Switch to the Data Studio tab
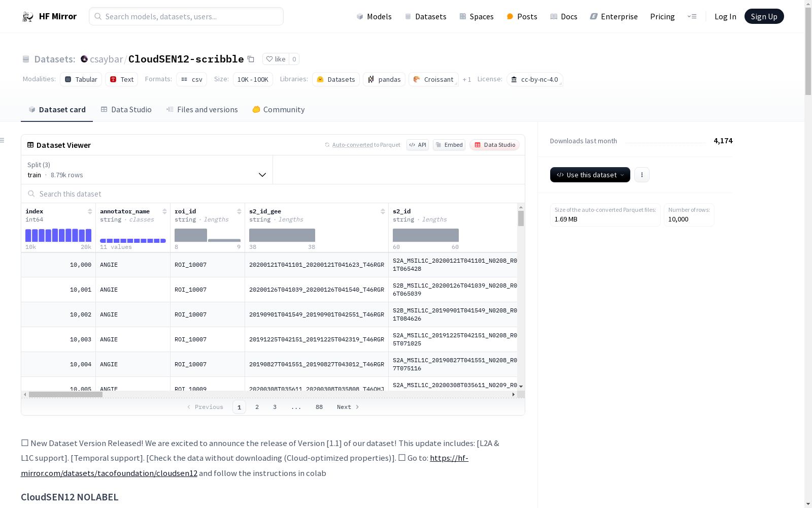The width and height of the screenshot is (812, 508). tap(126, 109)
